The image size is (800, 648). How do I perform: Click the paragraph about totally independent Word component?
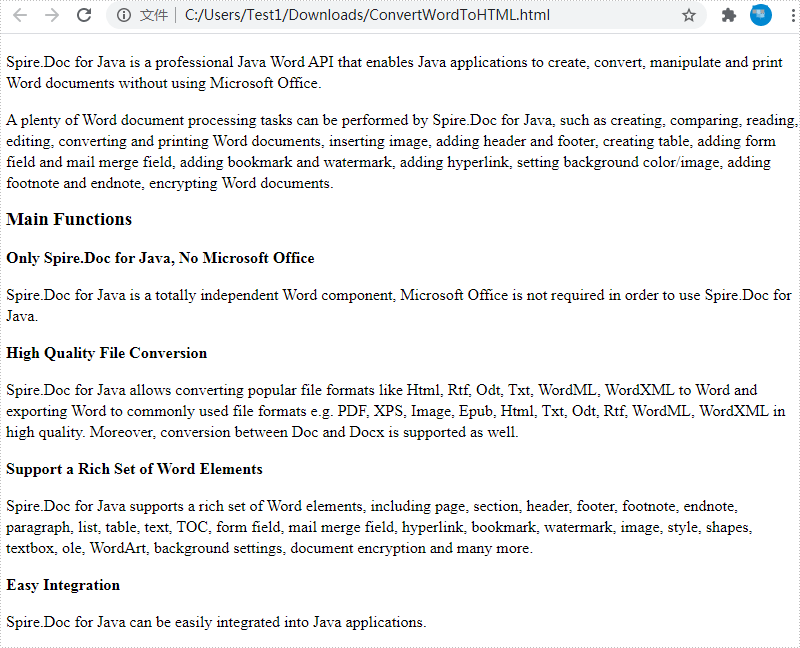pyautogui.click(x=398, y=305)
